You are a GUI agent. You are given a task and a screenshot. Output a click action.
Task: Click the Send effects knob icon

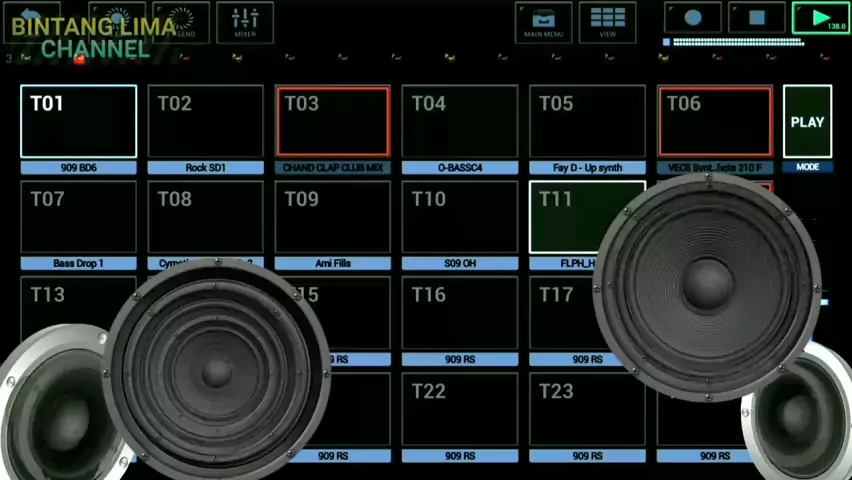[x=181, y=22]
